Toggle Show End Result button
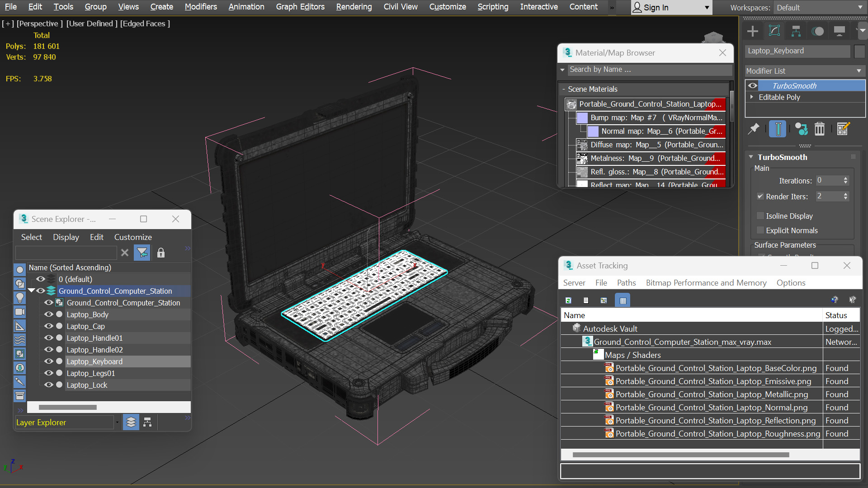868x488 pixels. 778,129
